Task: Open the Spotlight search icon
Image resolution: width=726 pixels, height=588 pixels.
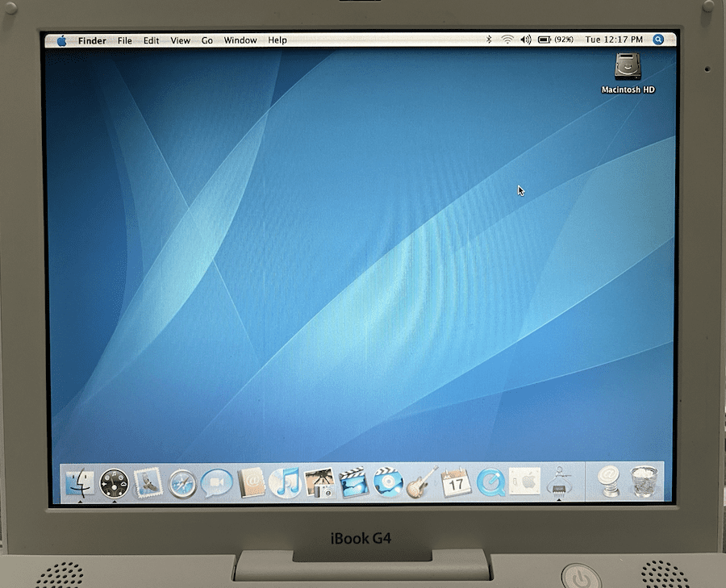Action: (658, 40)
